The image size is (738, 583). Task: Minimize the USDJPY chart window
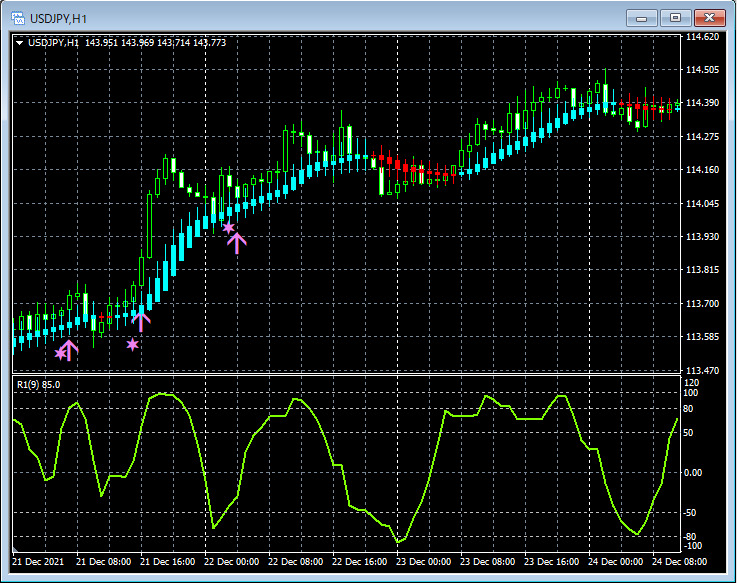pyautogui.click(x=642, y=18)
